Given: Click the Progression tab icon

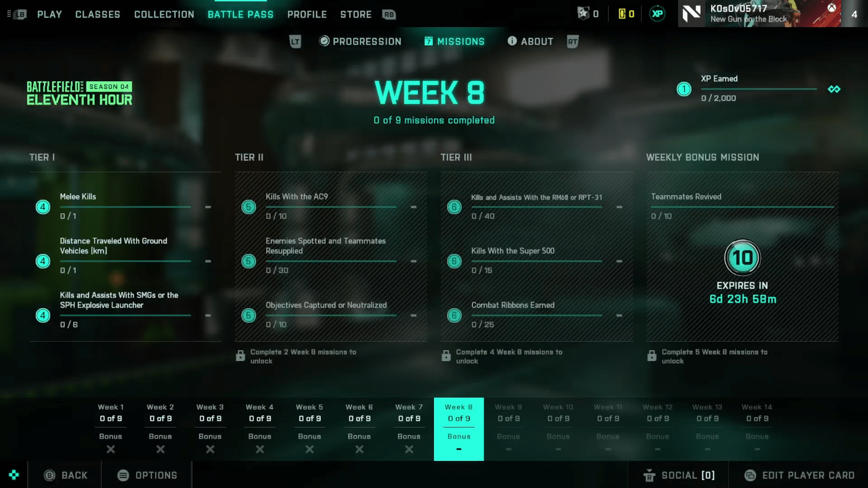Looking at the screenshot, I should click(x=323, y=41).
